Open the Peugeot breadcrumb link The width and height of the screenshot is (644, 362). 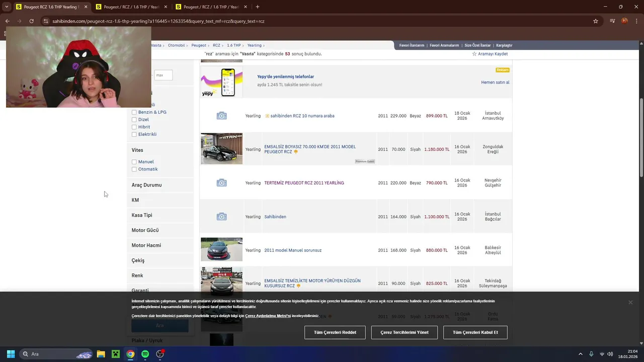coord(199,45)
